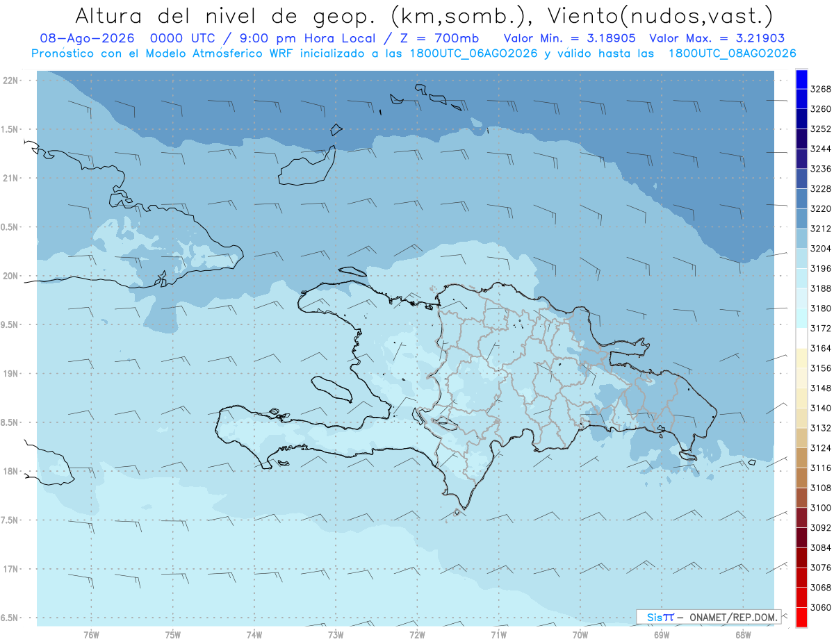The height and width of the screenshot is (644, 834).
Task: Click the '9.5N' latitude label
Action: pos(10,324)
